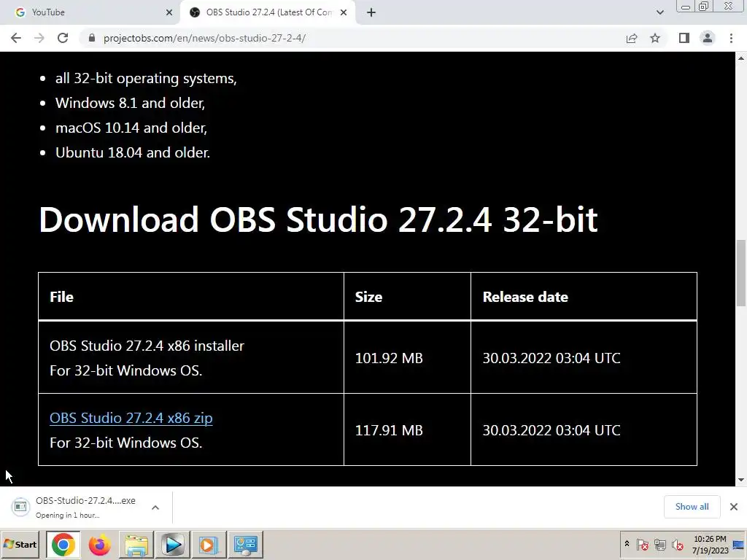Close the downloads bar
This screenshot has height=560, width=747.
[734, 507]
